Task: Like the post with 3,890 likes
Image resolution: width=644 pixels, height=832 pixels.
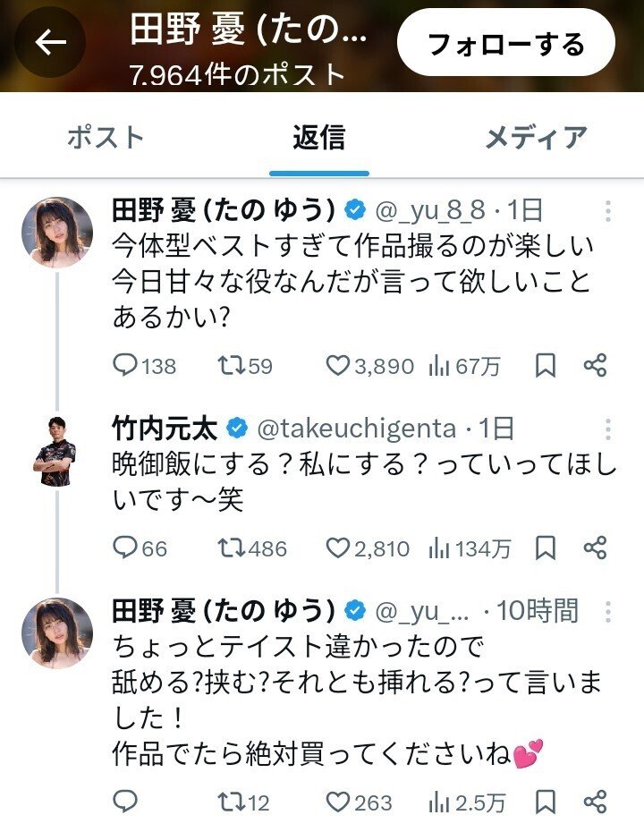Action: 337,365
